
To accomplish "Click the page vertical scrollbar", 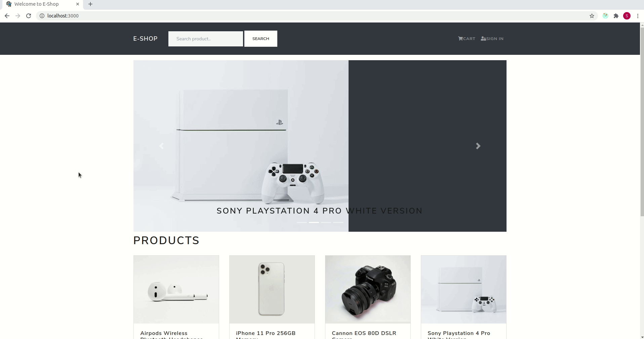I will pyautogui.click(x=642, y=122).
